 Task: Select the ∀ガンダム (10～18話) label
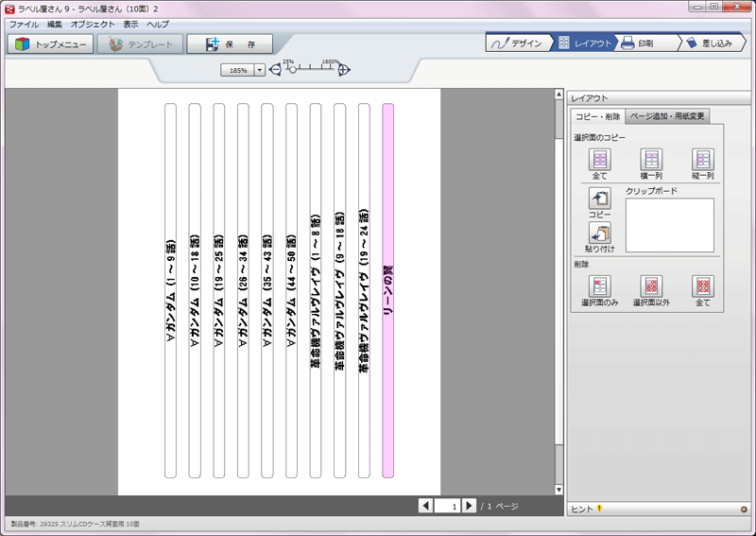195,290
